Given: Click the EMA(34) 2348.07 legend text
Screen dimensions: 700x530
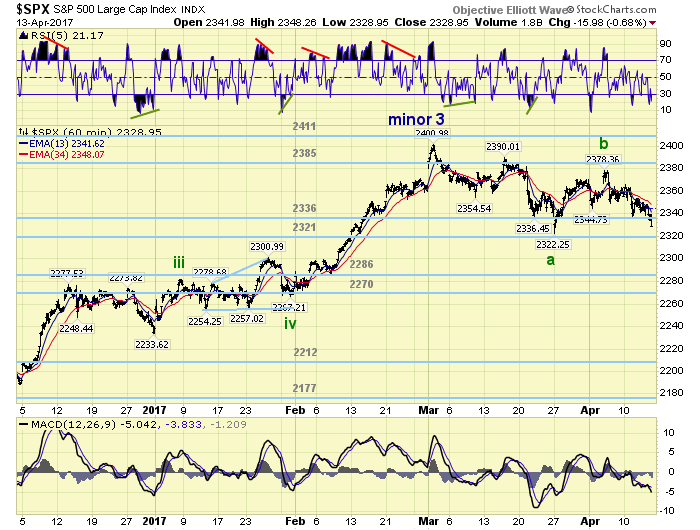Looking at the screenshot, I should pyautogui.click(x=67, y=155).
